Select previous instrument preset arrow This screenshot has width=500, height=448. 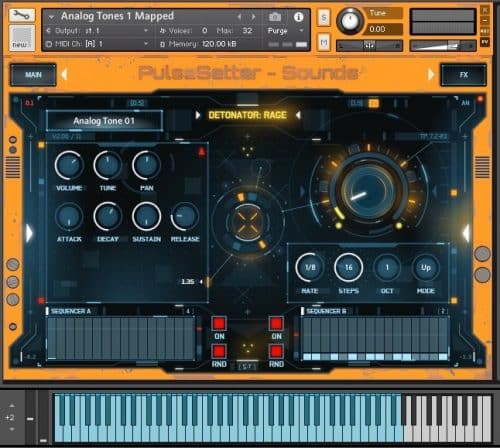(x=239, y=17)
